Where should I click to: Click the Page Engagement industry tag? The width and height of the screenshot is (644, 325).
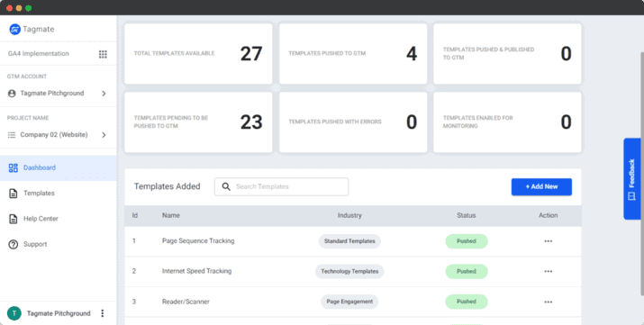point(349,302)
